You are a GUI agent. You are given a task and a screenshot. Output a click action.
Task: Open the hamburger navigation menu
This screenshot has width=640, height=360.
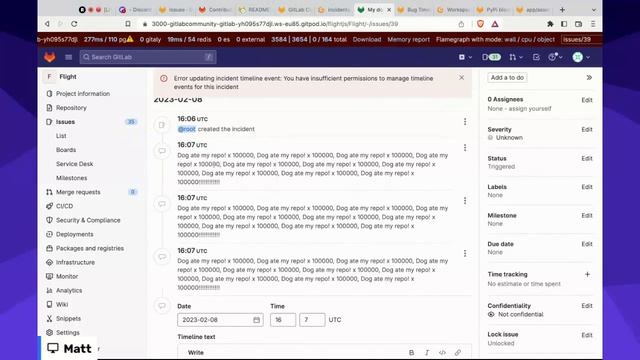pyautogui.click(x=69, y=57)
